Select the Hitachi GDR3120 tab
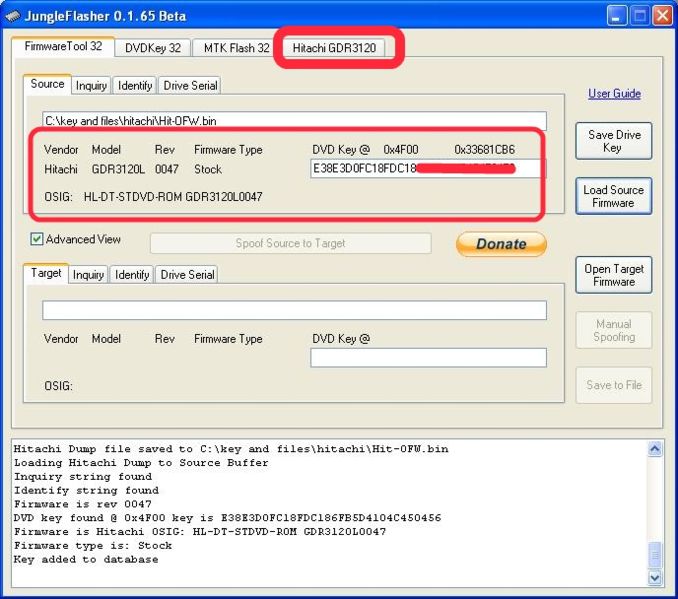Screen dimensions: 678x599 (334, 48)
